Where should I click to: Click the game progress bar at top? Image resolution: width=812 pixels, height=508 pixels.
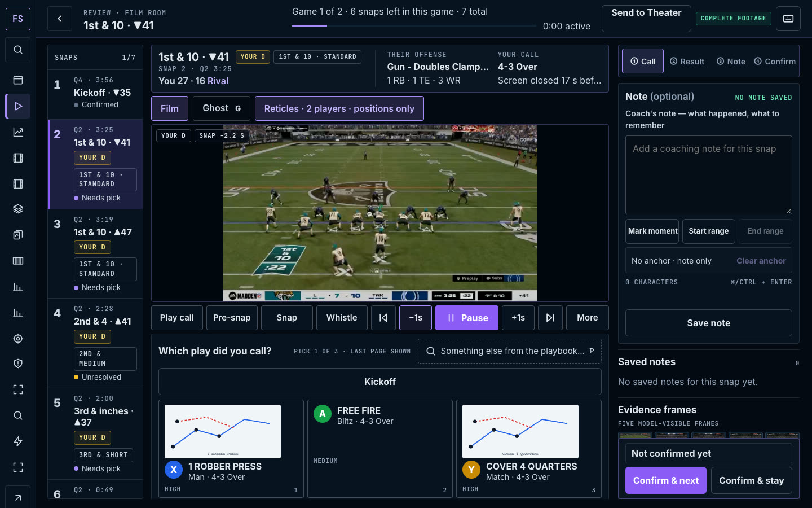pyautogui.click(x=414, y=26)
